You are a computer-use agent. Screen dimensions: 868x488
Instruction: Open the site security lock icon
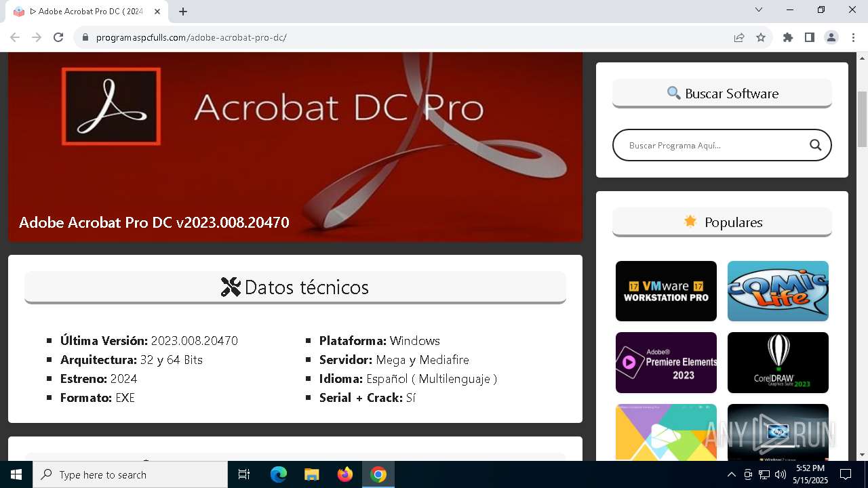click(85, 37)
